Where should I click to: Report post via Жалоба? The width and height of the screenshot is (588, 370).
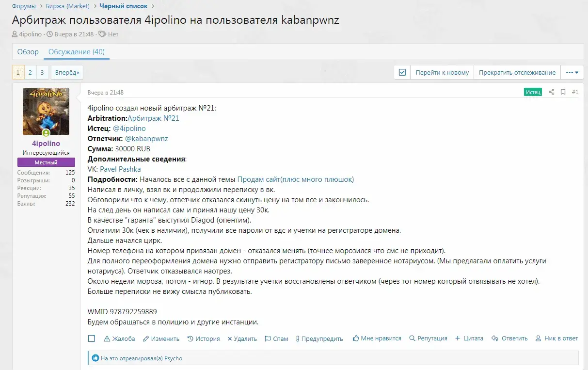[x=119, y=338]
